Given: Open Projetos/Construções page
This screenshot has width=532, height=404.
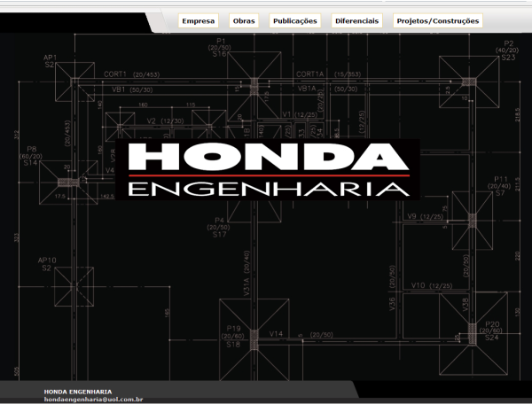Looking at the screenshot, I should 438,20.
